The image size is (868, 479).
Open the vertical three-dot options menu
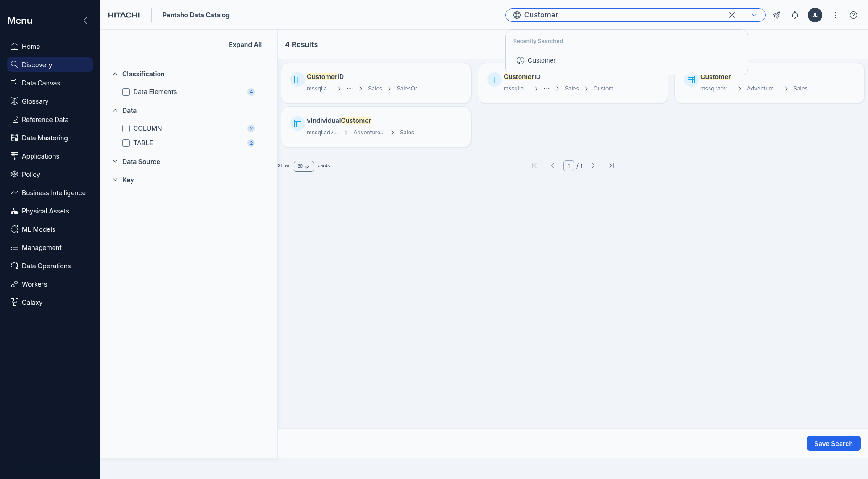(x=835, y=15)
